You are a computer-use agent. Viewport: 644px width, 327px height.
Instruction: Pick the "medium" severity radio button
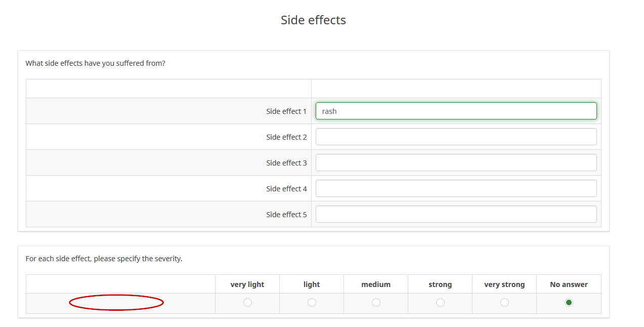pos(376,302)
